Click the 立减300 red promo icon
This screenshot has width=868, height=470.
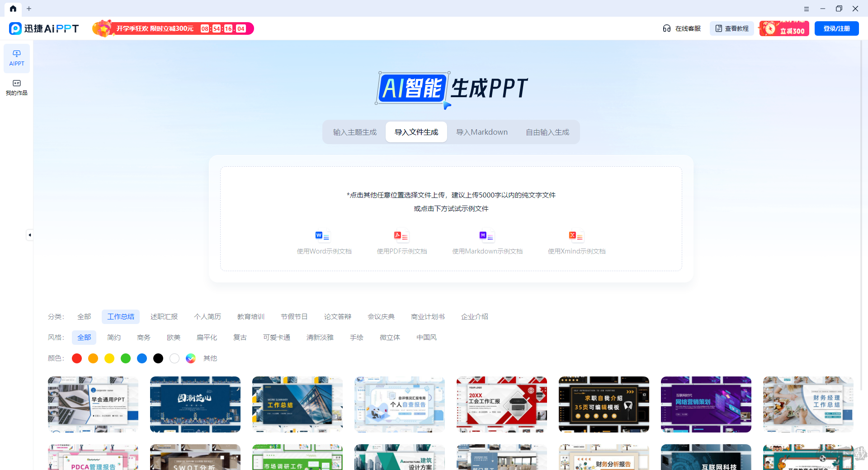pyautogui.click(x=784, y=28)
